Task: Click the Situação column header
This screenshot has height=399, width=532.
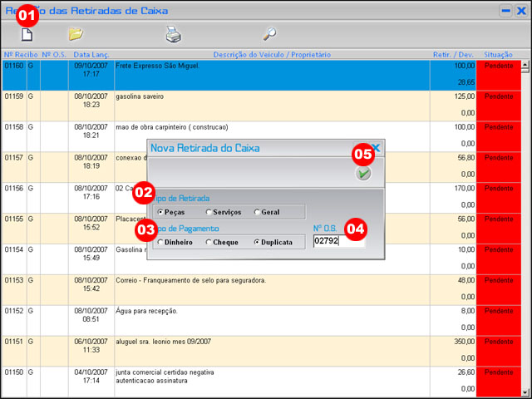Action: point(498,54)
